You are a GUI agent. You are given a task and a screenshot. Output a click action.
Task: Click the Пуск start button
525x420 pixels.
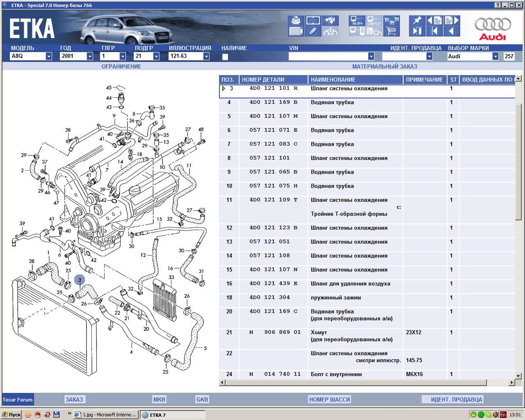pyautogui.click(x=11, y=415)
